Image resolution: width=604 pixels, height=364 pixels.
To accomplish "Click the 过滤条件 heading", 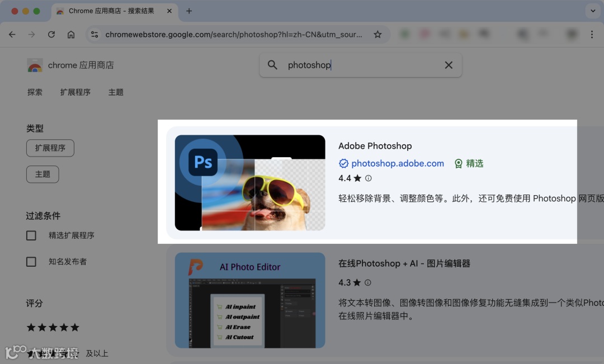I will pyautogui.click(x=43, y=216).
